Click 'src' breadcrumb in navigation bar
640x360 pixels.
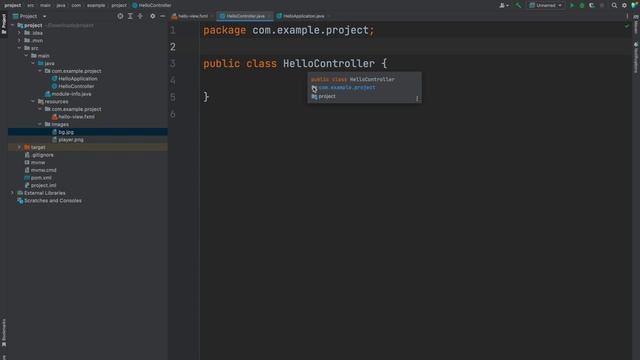point(31,5)
